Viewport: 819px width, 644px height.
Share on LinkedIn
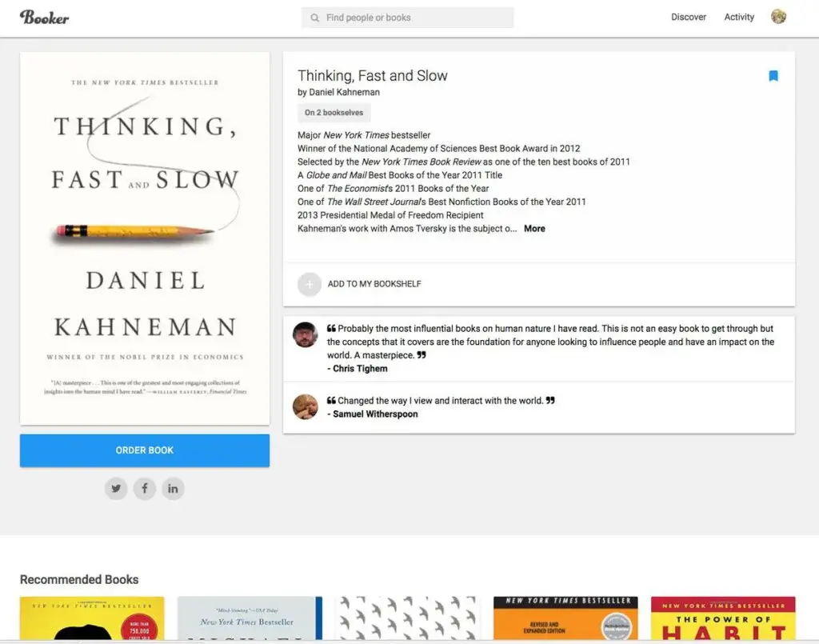click(x=173, y=488)
